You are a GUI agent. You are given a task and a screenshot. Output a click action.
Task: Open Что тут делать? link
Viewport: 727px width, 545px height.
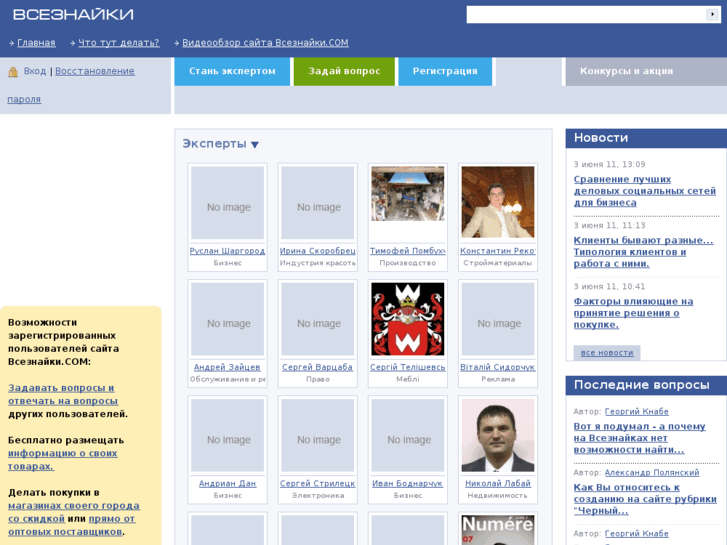tap(119, 43)
